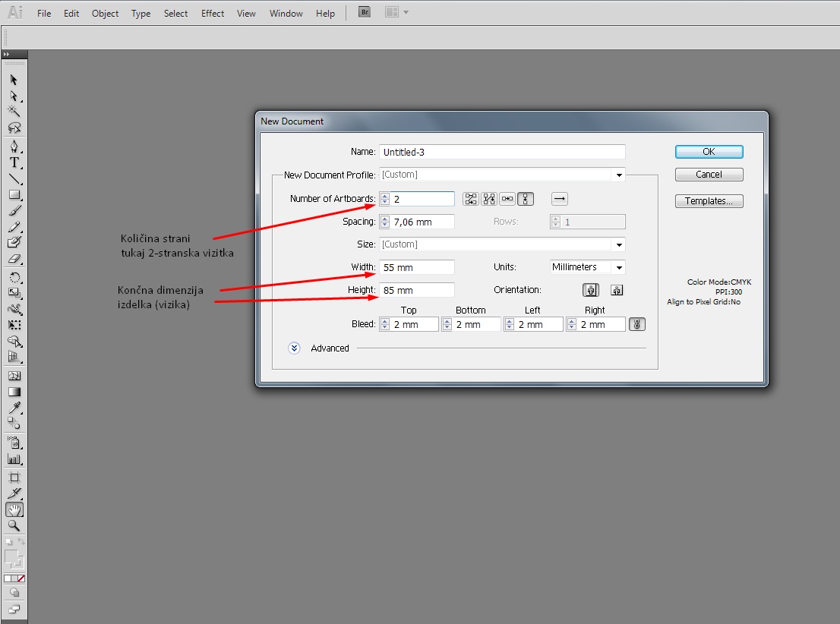The height and width of the screenshot is (624, 840).
Task: Open the Size dropdown
Action: (619, 244)
